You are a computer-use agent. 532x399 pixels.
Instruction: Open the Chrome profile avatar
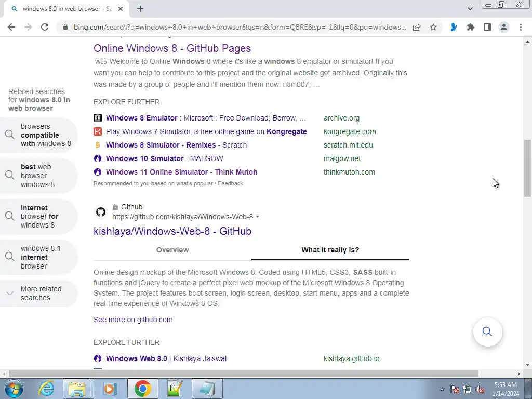(504, 27)
